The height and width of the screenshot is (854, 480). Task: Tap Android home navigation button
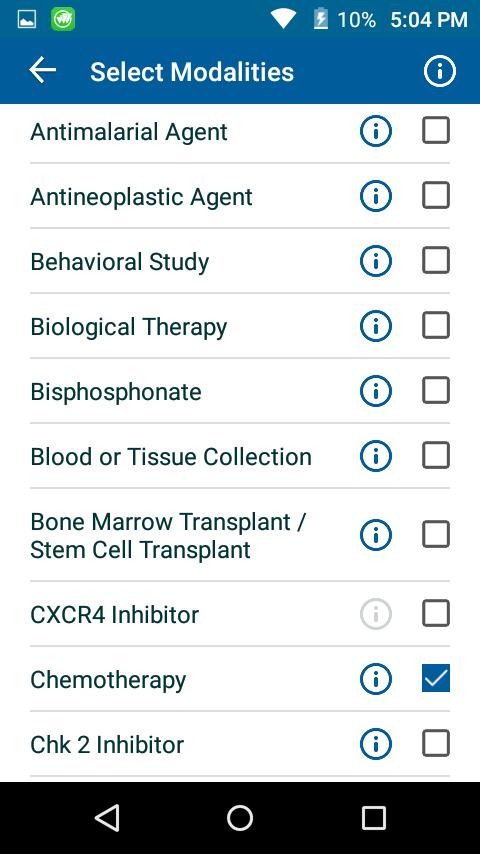[240, 818]
